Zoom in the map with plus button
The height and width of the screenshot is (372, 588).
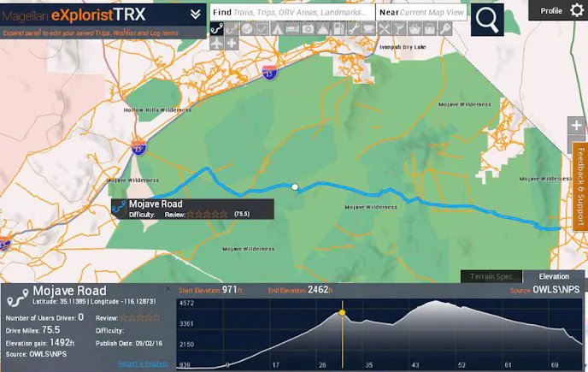(x=575, y=127)
